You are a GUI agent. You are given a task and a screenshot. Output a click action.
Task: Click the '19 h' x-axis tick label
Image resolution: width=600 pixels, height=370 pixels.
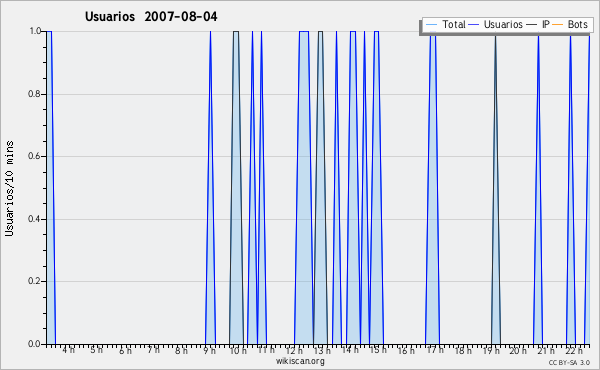[x=492, y=350]
